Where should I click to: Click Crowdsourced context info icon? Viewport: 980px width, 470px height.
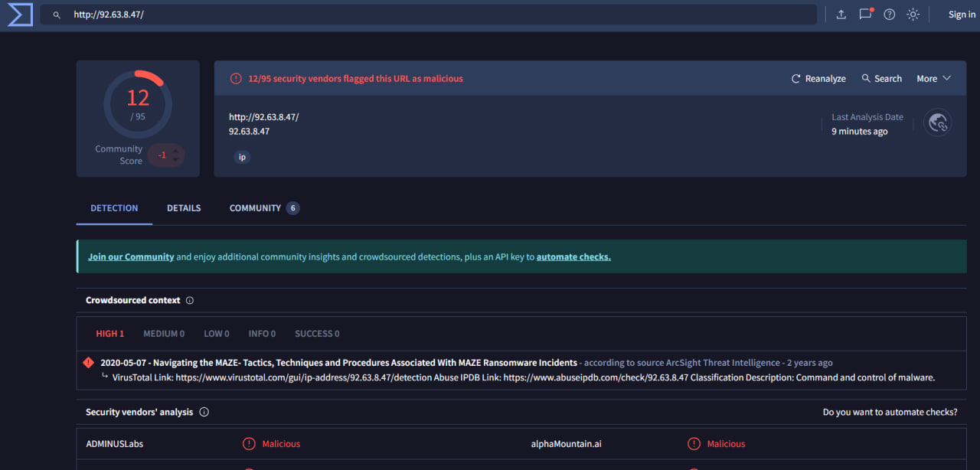coord(190,301)
